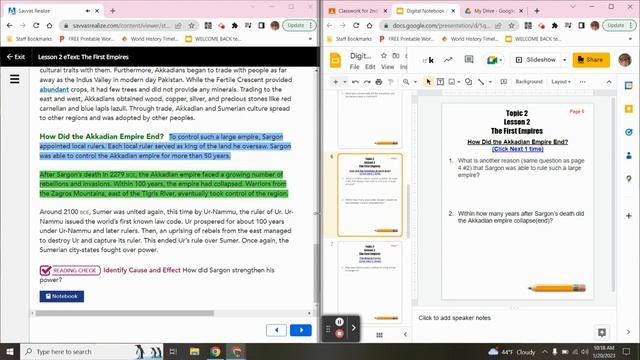The width and height of the screenshot is (640, 360).
Task: Open Staff Bookmarks folder in the Savvas window
Action: [30, 39]
